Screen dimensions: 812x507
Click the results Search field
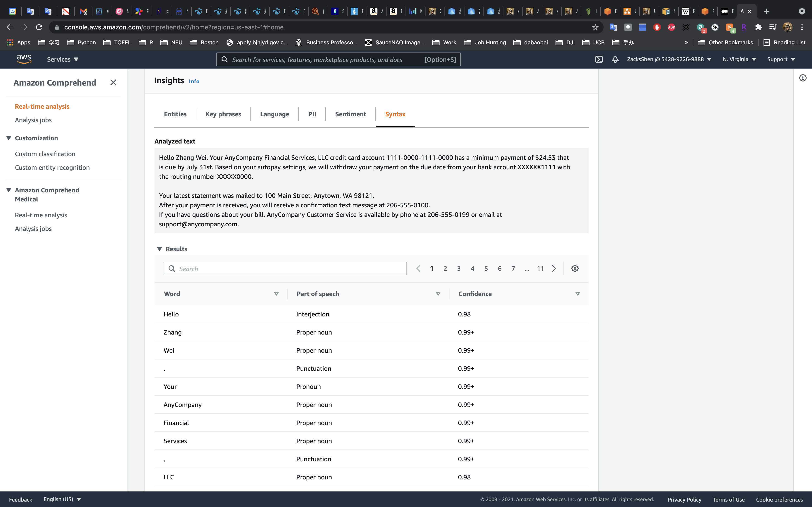285,269
